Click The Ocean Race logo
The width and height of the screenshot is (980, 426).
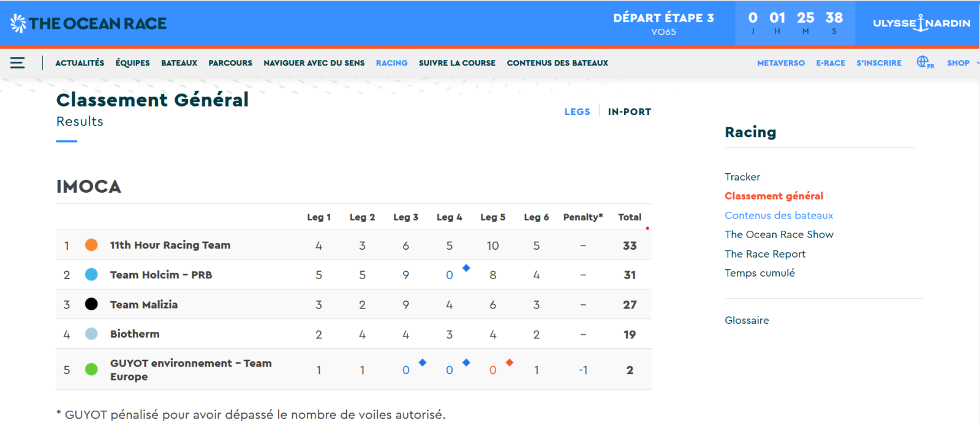click(x=89, y=23)
